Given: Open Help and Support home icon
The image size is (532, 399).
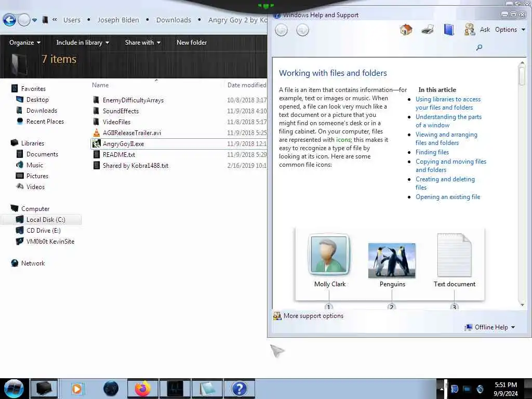Looking at the screenshot, I should 406,30.
